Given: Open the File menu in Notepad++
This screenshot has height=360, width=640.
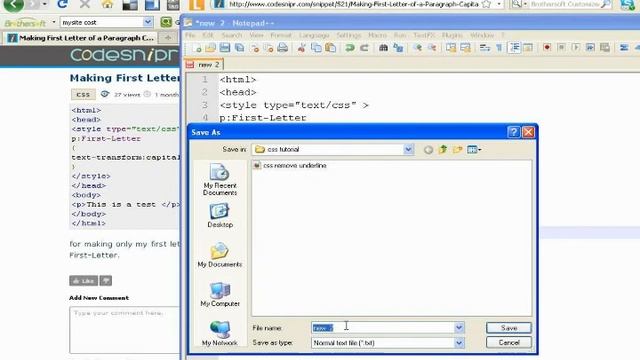Looking at the screenshot, I should coord(190,36).
